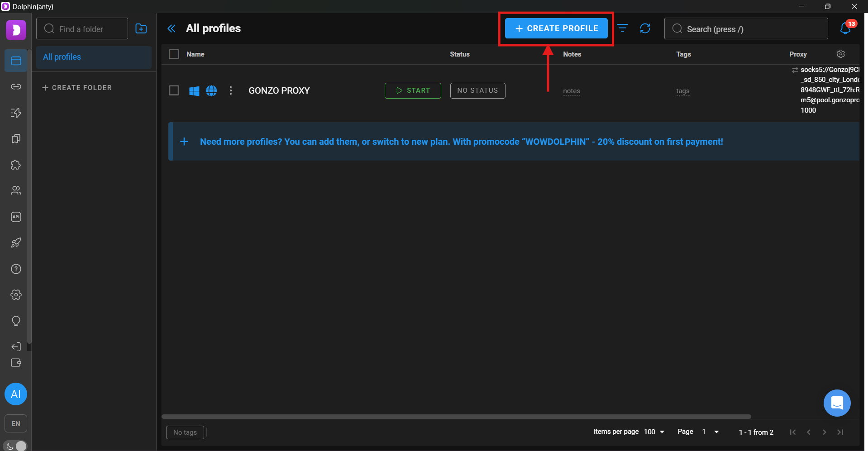Open the extensions puzzle icon

tap(16, 165)
